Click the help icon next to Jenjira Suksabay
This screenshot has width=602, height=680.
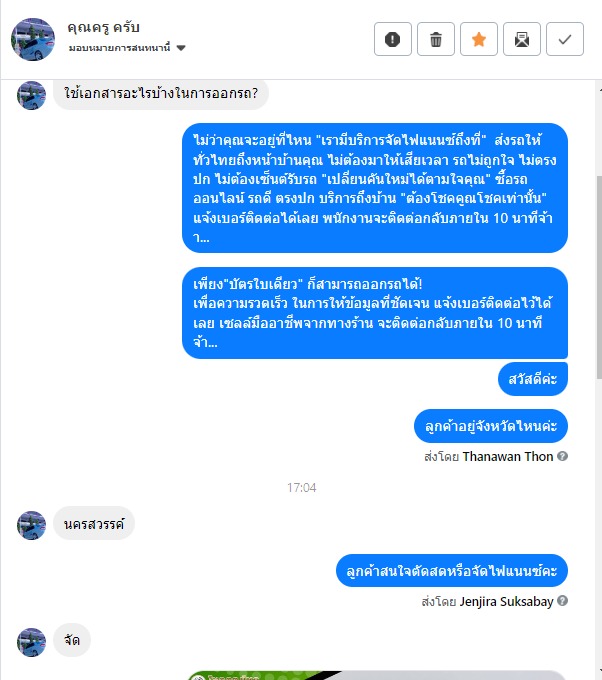563,601
